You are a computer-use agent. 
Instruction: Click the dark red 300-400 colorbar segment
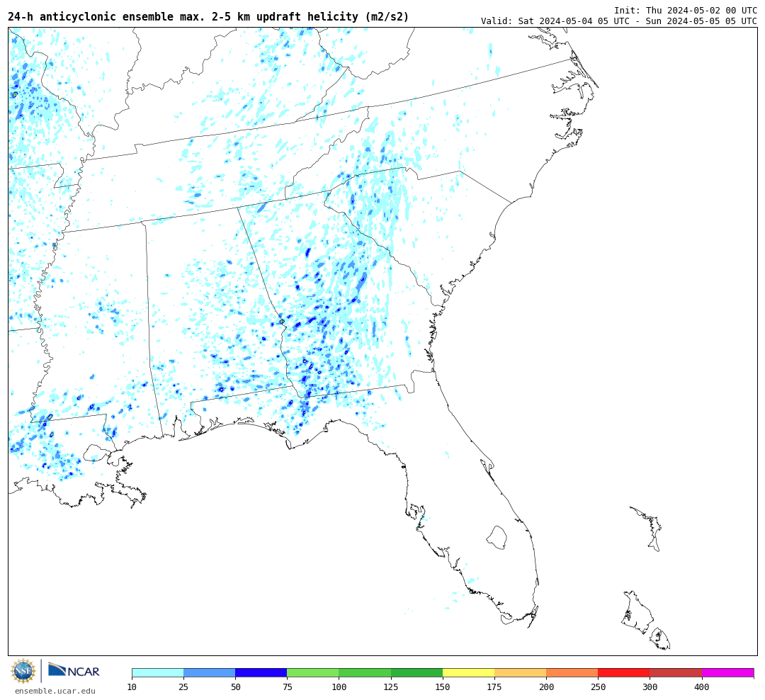[676, 672]
